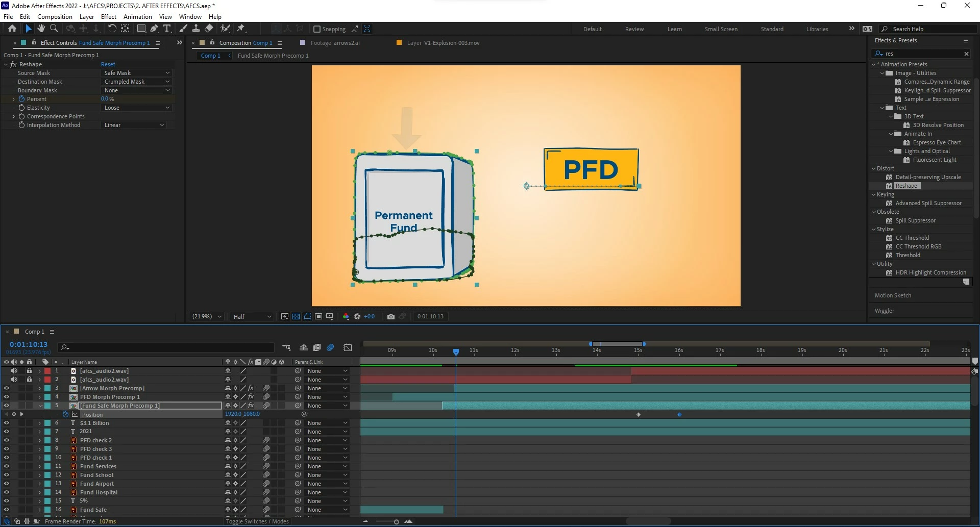Image resolution: width=980 pixels, height=527 pixels.
Task: Open the viewer magnification 21.9% dropdown
Action: [x=206, y=317]
